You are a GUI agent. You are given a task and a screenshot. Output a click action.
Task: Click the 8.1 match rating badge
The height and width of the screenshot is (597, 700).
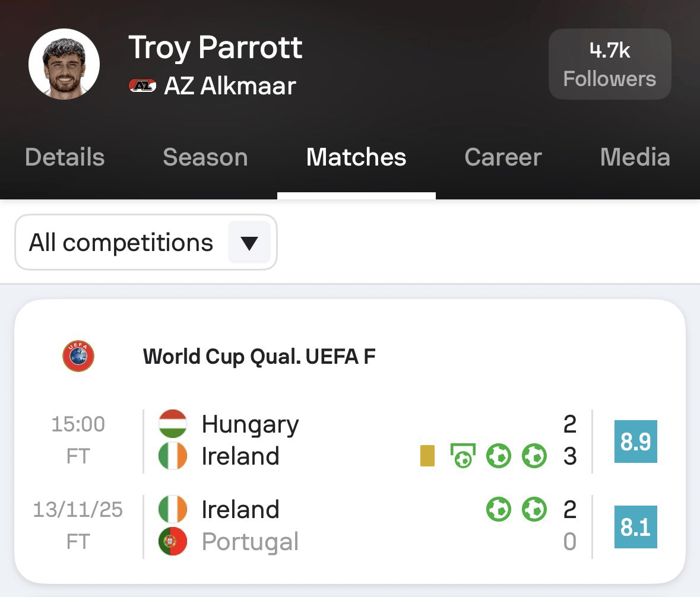click(x=635, y=527)
